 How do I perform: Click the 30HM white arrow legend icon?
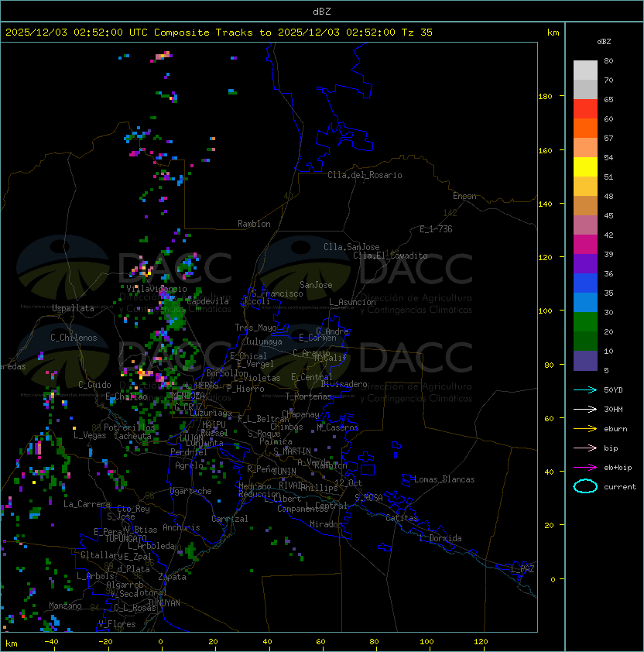pos(585,409)
